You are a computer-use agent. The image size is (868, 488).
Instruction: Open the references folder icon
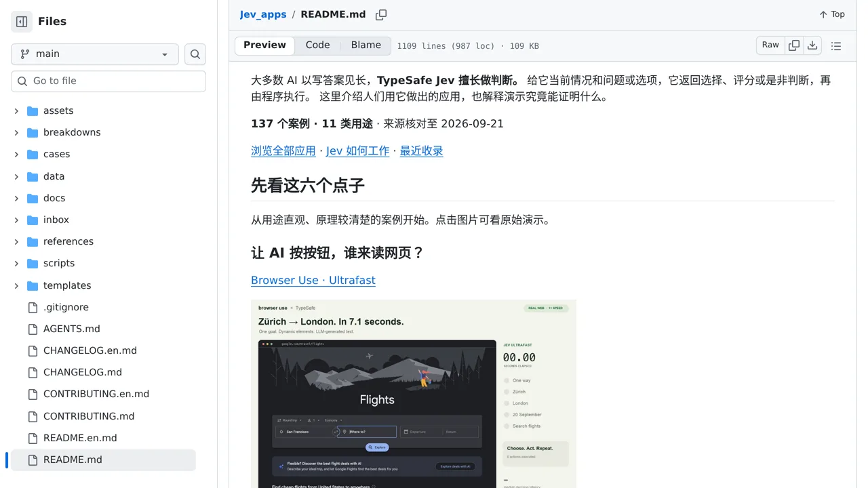tap(33, 241)
